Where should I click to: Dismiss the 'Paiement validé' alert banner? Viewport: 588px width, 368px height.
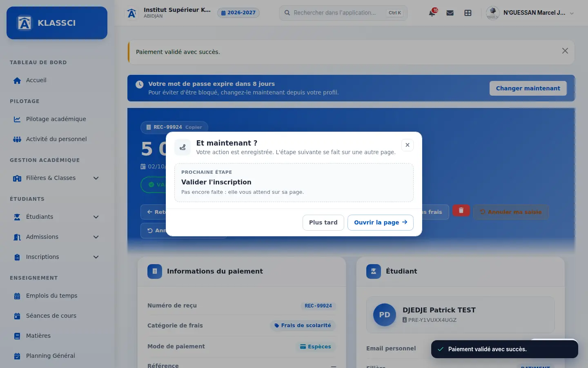pos(565,51)
